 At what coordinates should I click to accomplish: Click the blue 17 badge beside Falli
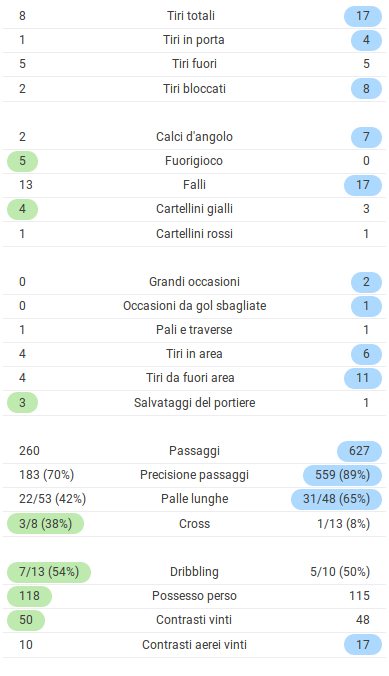point(363,185)
